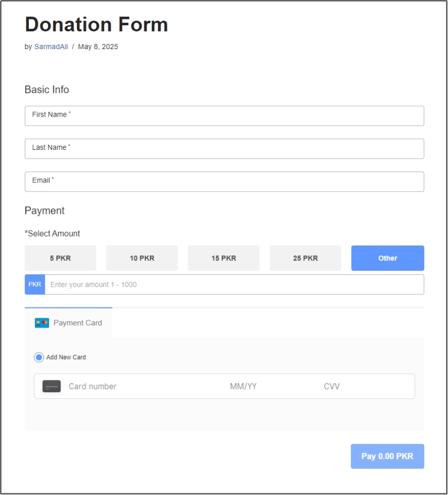Image resolution: width=448 pixels, height=495 pixels.
Task: Pick the 25 PKR donation amount
Action: (305, 258)
